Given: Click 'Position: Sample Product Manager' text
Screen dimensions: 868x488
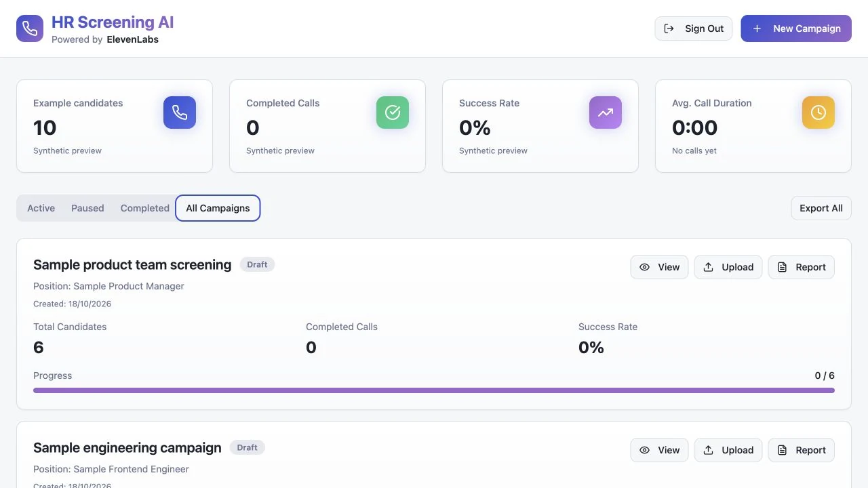Looking at the screenshot, I should tap(108, 286).
